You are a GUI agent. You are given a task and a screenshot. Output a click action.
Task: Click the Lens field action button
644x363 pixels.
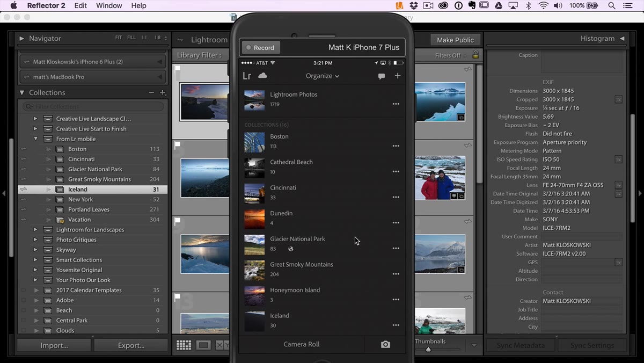(x=618, y=185)
